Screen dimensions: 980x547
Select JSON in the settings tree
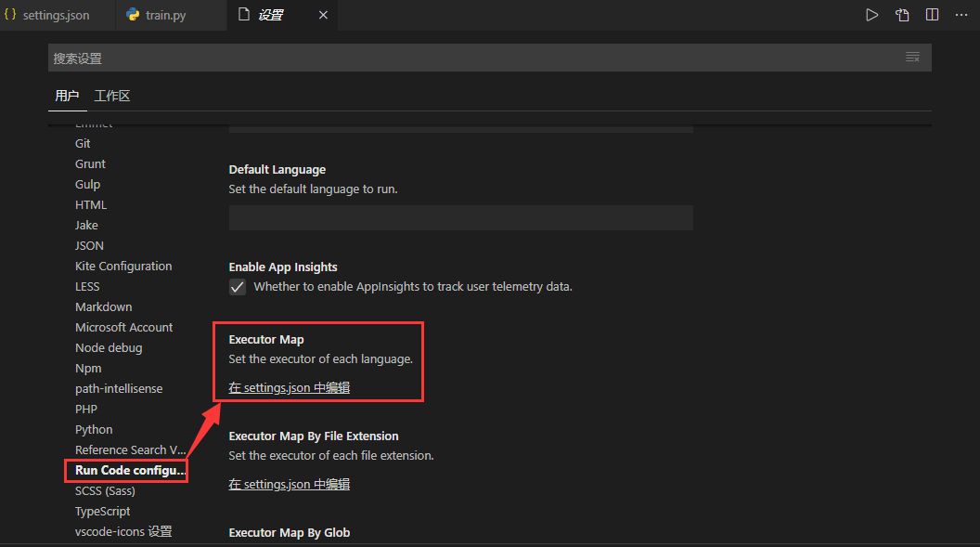[x=89, y=246]
